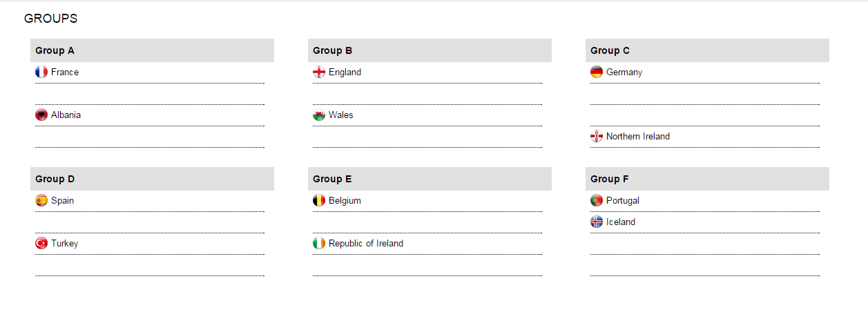Click the Republic of Ireland flag

(x=319, y=243)
